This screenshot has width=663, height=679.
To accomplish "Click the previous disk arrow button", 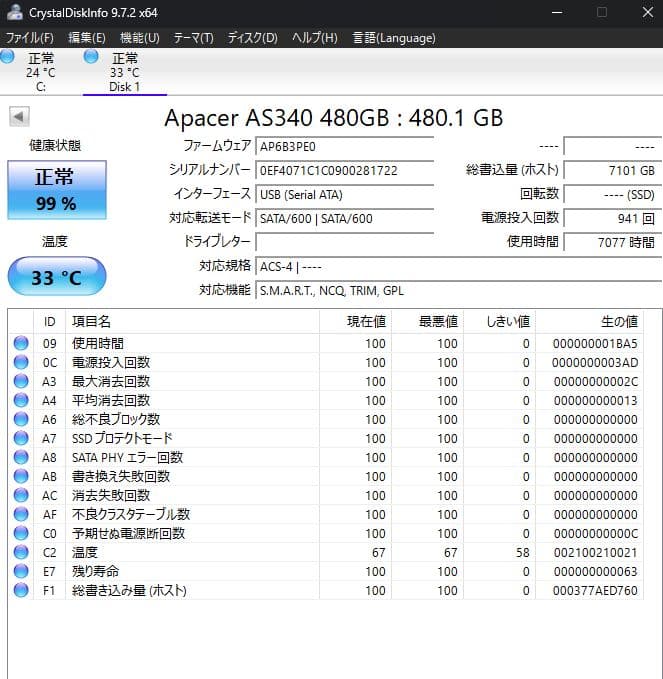I will coord(19,116).
